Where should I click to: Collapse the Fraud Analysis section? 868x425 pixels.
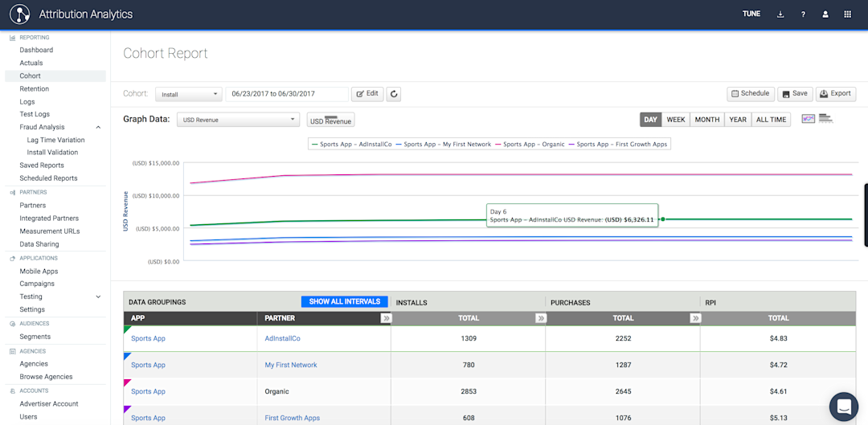tap(99, 127)
